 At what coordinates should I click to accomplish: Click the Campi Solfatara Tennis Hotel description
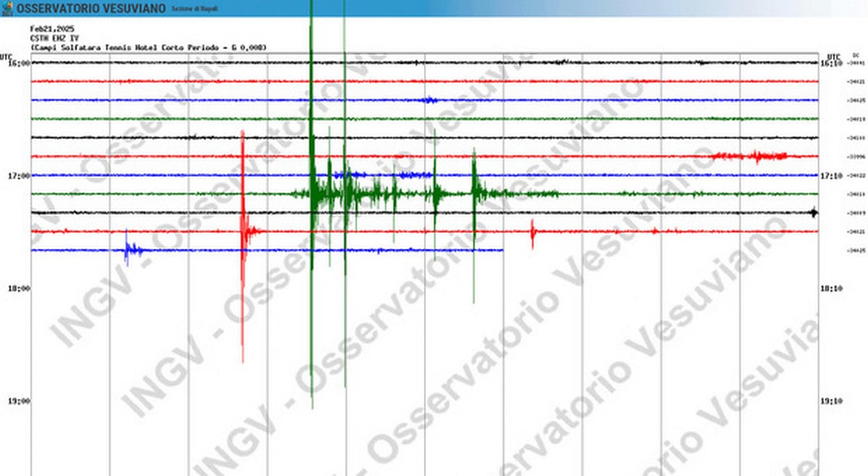pyautogui.click(x=149, y=47)
